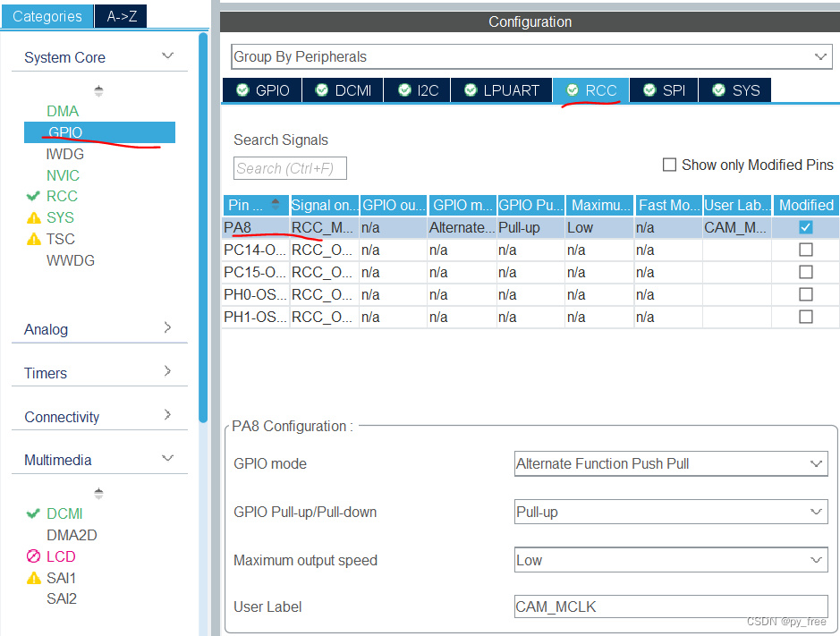Select WWDG in System Core list
The width and height of the screenshot is (840, 636).
point(70,260)
